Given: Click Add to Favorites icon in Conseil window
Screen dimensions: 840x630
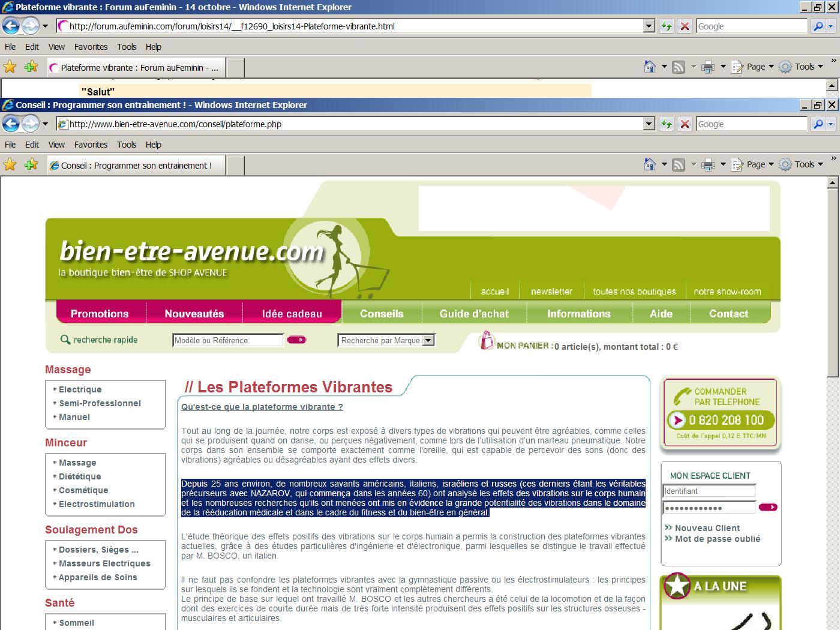Looking at the screenshot, I should point(31,164).
